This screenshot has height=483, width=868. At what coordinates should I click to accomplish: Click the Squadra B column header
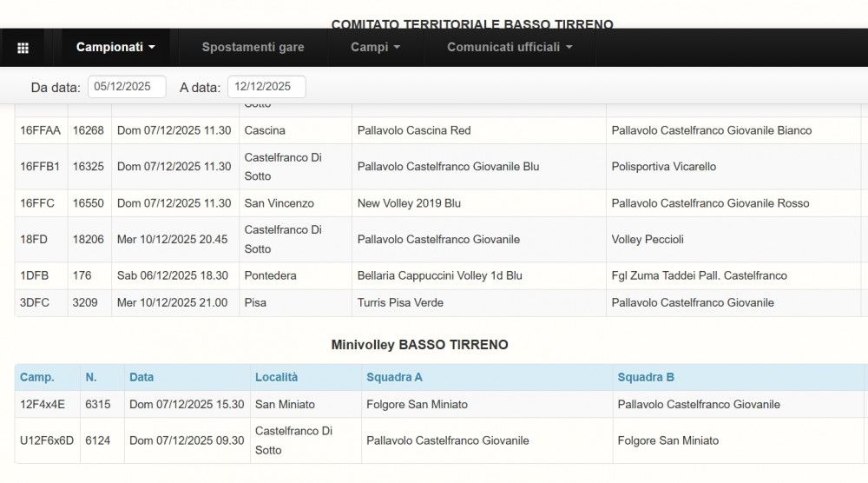(x=646, y=378)
